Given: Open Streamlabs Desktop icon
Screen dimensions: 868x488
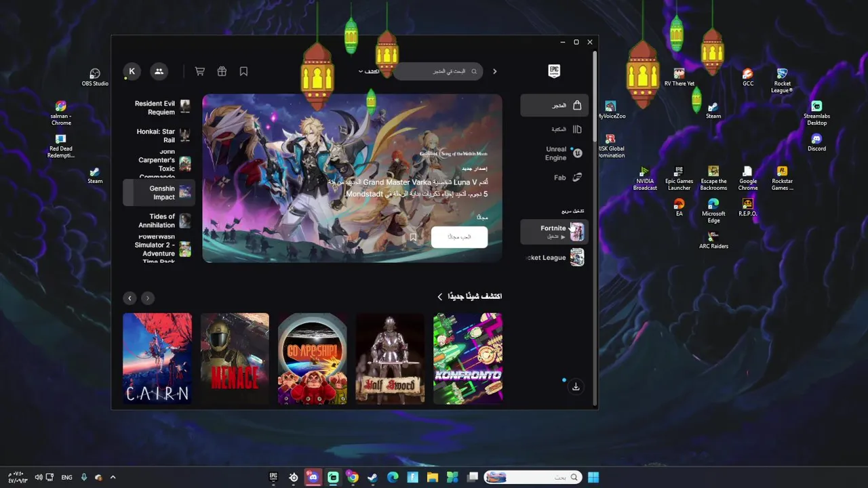Looking at the screenshot, I should pos(816,113).
